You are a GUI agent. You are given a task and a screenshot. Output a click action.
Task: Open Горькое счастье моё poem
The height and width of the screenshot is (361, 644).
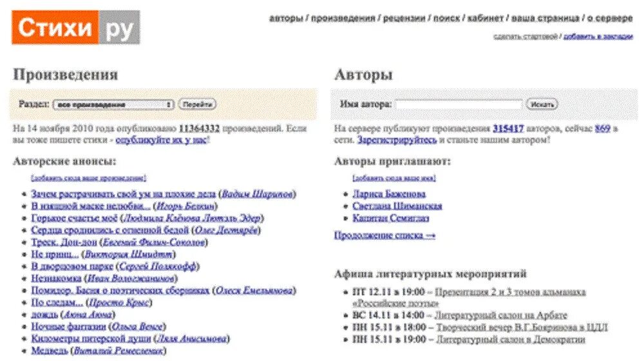tap(74, 218)
